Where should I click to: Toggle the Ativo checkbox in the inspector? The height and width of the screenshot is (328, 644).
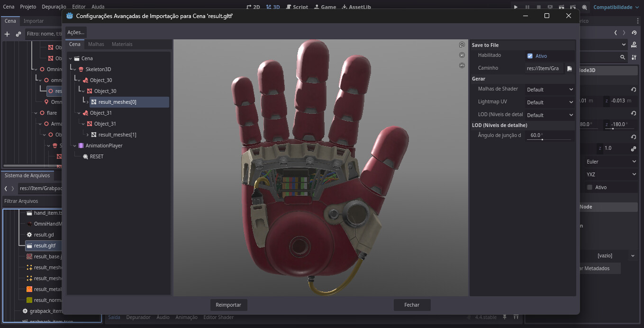tap(590, 187)
